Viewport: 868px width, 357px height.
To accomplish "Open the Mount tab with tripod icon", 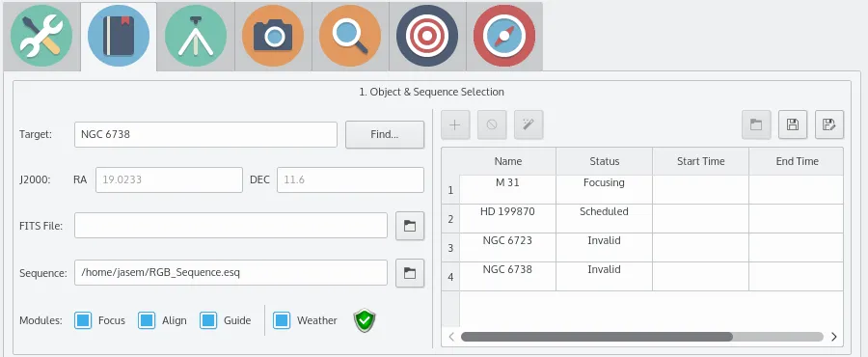I will [x=196, y=36].
